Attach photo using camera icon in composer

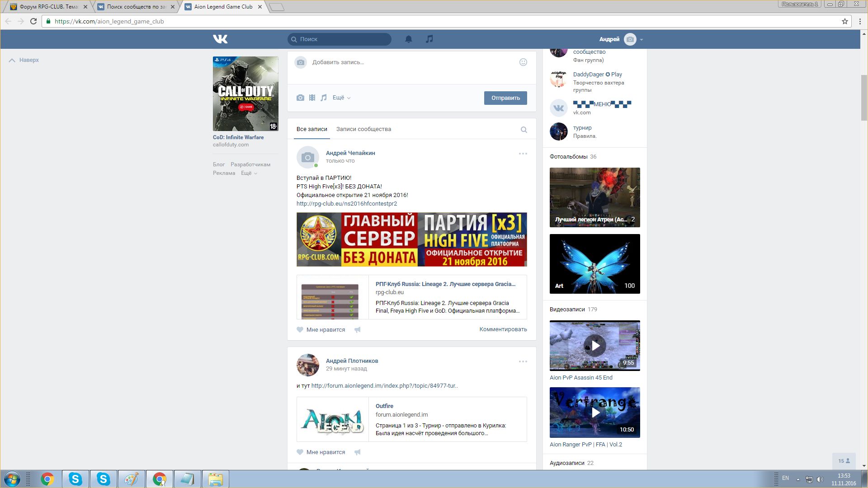pyautogui.click(x=300, y=98)
